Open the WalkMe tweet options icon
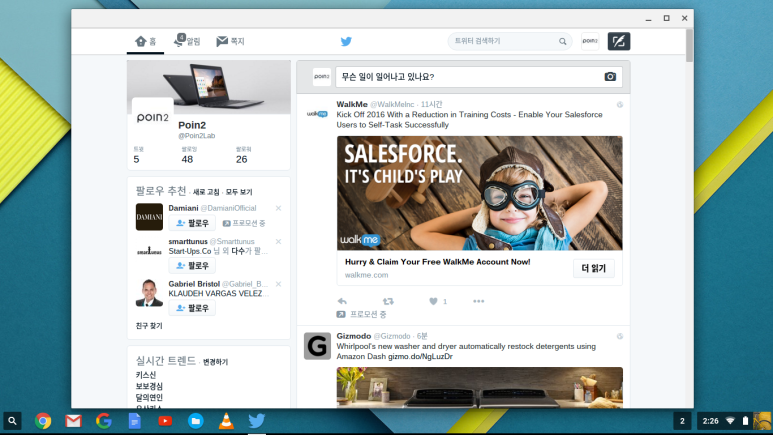The width and height of the screenshot is (773, 435). (620, 105)
